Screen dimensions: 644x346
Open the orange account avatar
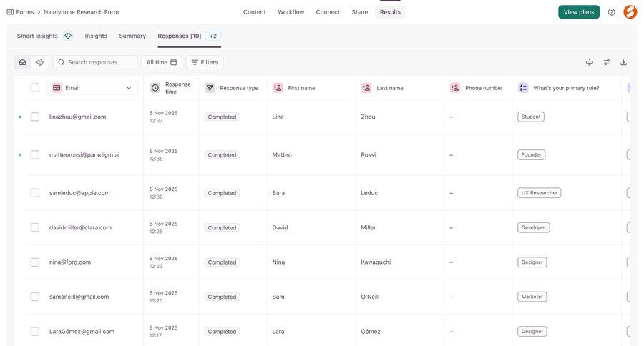pos(630,12)
